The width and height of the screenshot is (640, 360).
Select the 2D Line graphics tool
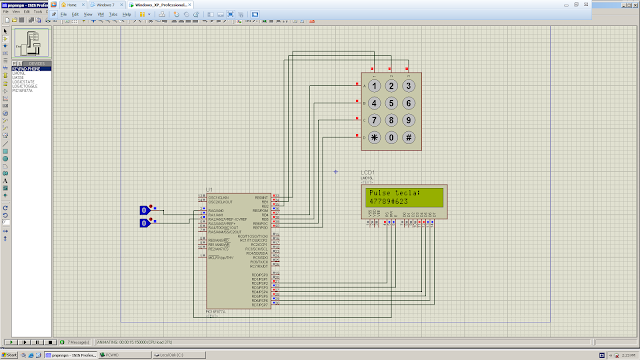tap(5, 144)
